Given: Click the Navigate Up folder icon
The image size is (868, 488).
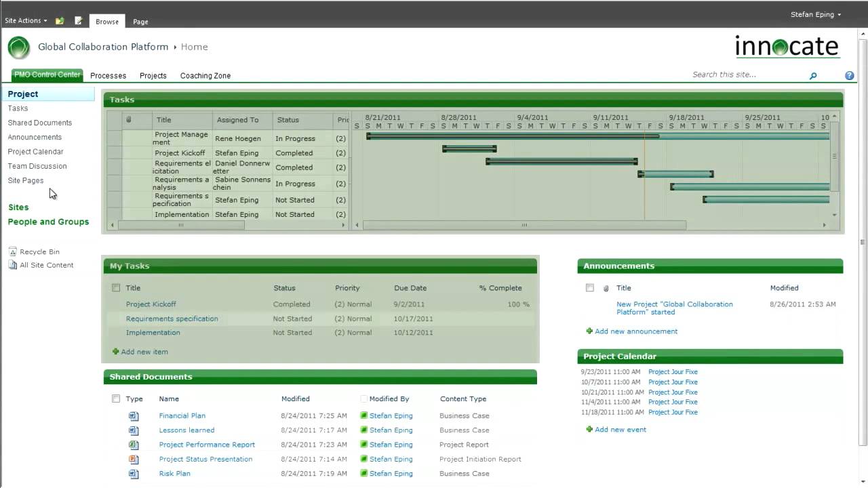Looking at the screenshot, I should click(60, 21).
